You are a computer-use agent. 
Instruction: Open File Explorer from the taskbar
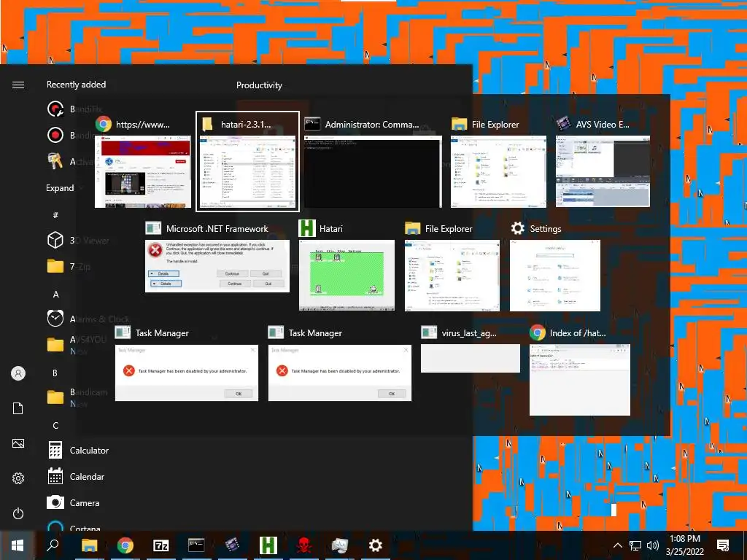coord(89,545)
